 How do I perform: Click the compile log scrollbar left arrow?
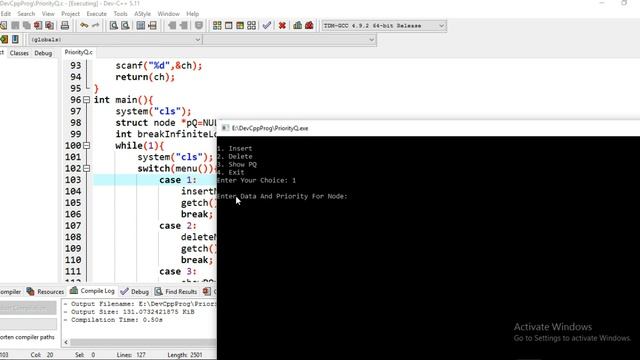pos(66,342)
